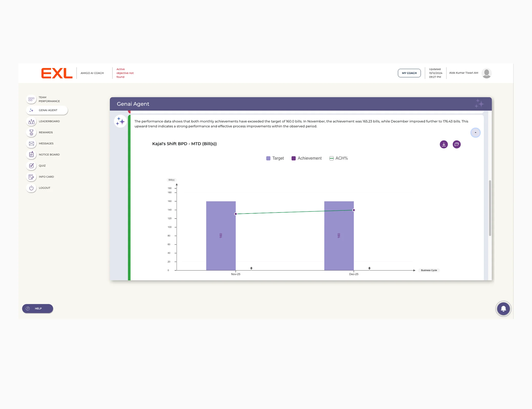Toggle Achievement series in chart legend
This screenshot has width=532, height=409.
(x=306, y=158)
